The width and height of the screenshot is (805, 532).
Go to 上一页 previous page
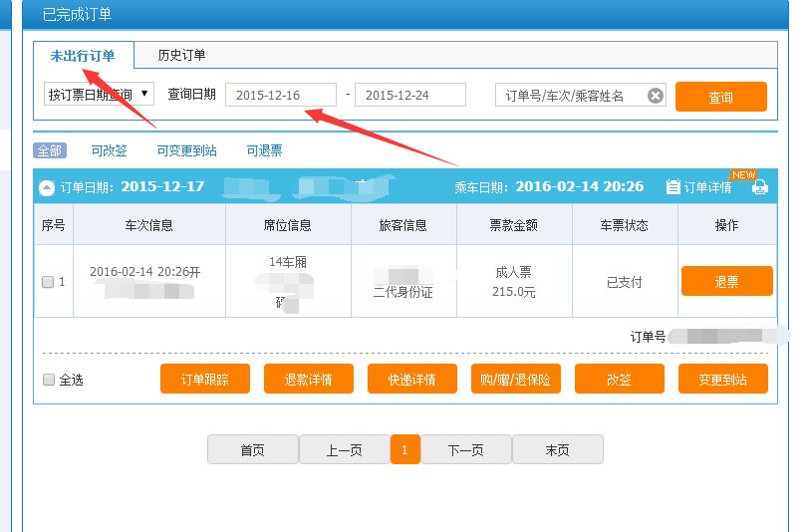click(x=344, y=450)
